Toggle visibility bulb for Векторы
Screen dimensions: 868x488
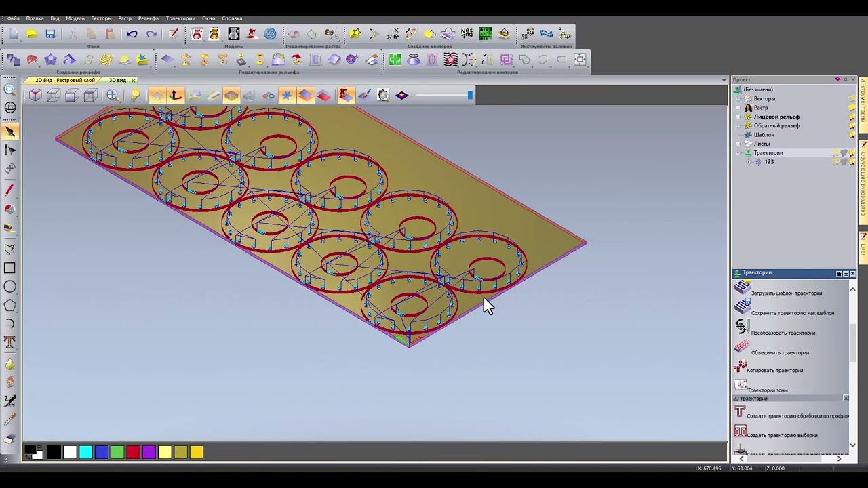click(x=852, y=99)
